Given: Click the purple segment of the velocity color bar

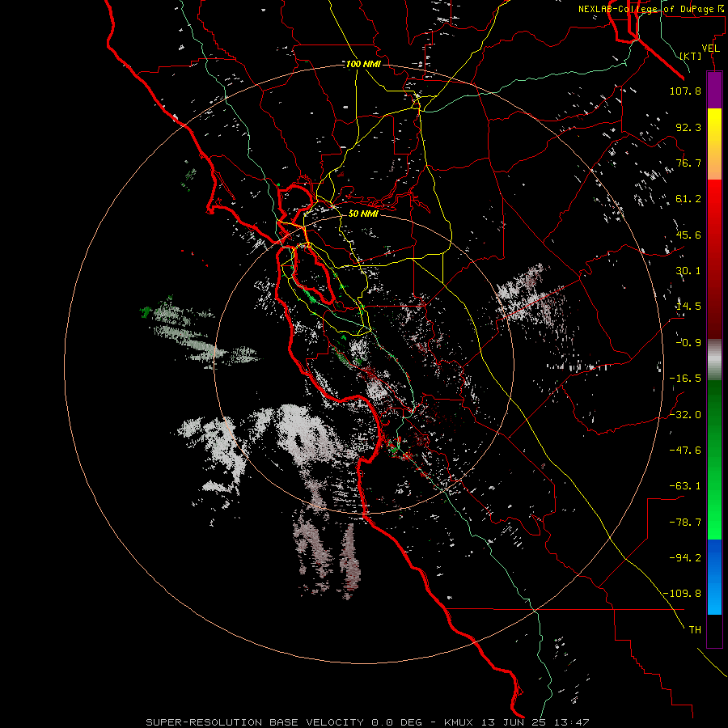Looking at the screenshot, I should 714,90.
